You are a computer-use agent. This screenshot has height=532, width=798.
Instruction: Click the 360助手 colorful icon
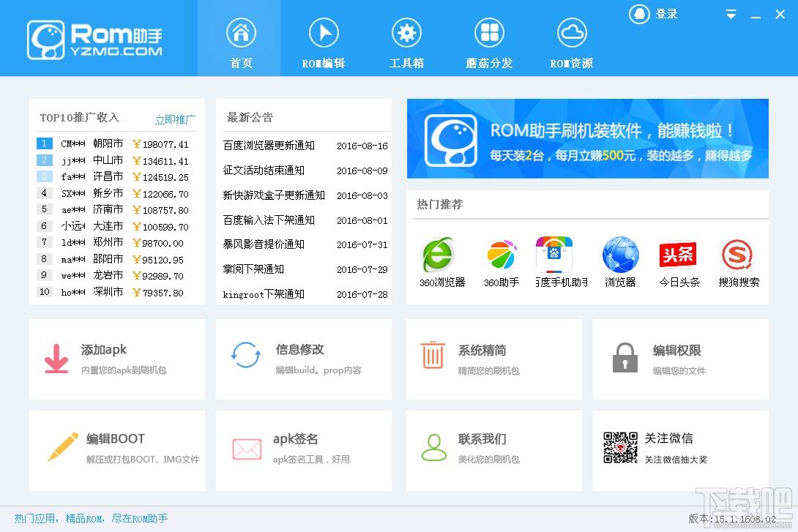(501, 256)
